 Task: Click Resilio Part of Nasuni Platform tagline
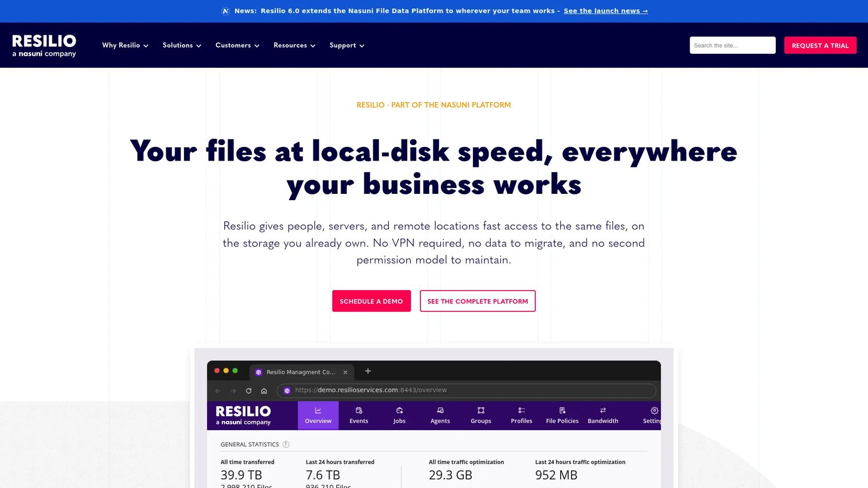(x=434, y=105)
